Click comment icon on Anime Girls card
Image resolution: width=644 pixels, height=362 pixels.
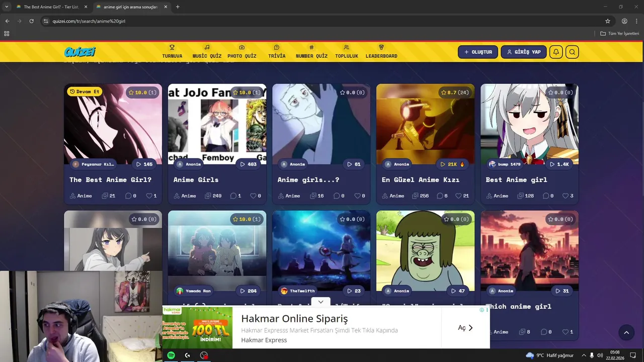[233, 196]
